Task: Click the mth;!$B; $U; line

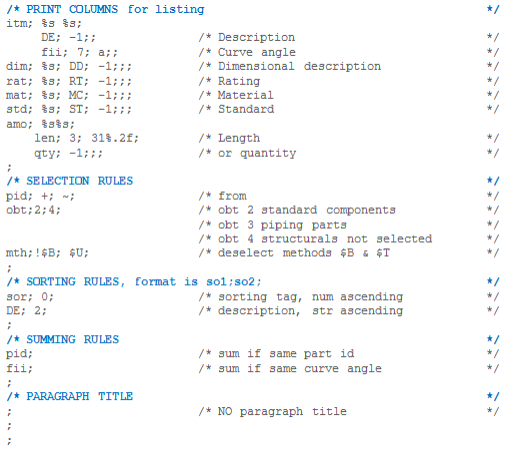Action: 47,253
